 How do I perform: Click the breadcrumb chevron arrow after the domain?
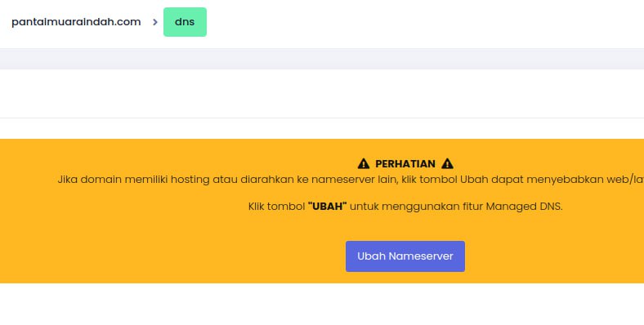[x=154, y=22]
